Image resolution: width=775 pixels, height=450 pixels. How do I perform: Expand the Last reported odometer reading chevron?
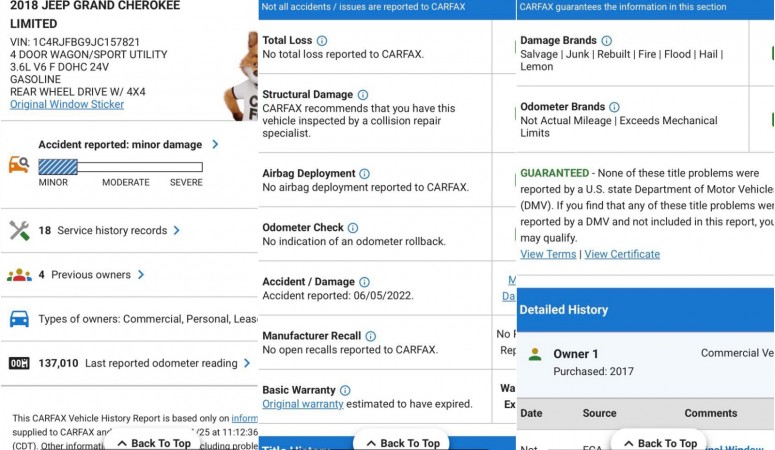point(247,363)
